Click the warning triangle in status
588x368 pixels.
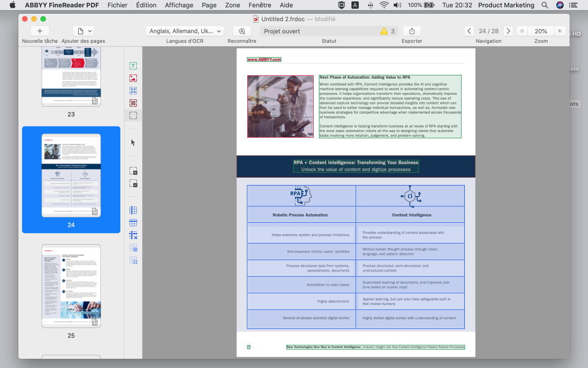[384, 31]
